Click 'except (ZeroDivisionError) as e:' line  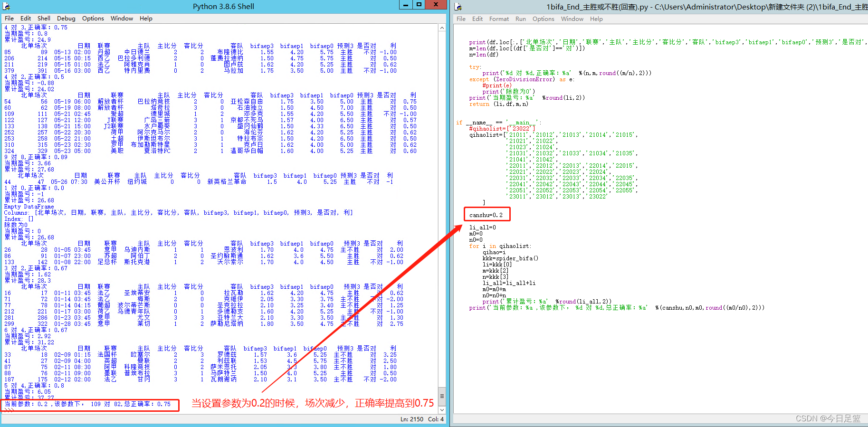(522, 79)
